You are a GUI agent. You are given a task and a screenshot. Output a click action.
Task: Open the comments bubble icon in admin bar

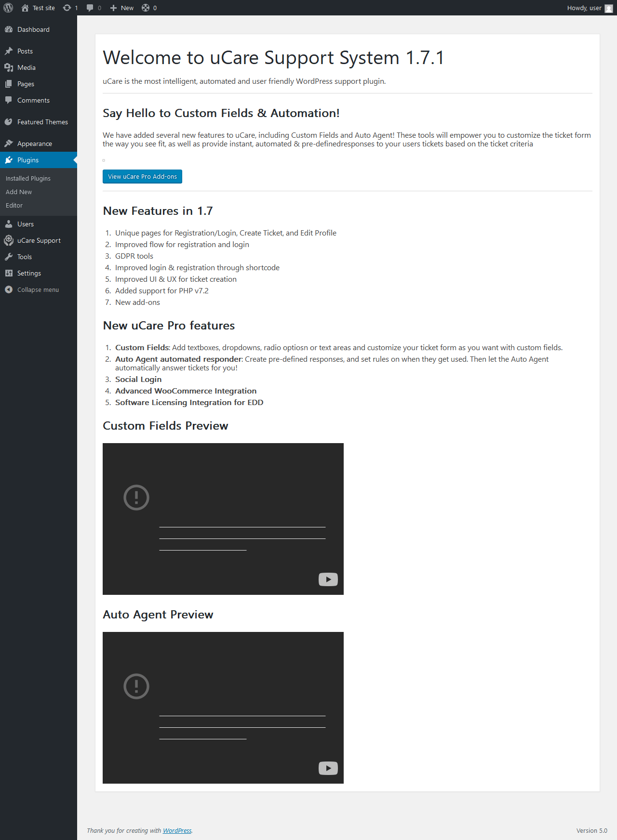coord(90,8)
